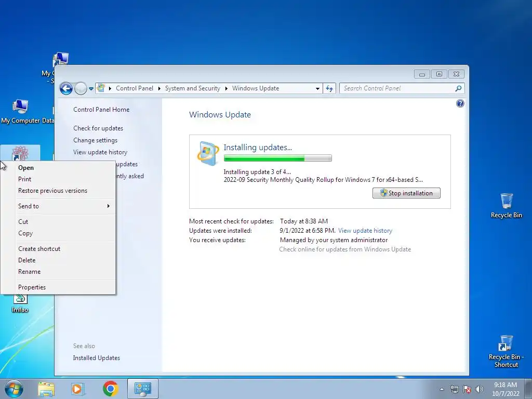The image size is (532, 399).
Task: Select Windows Update breadcrumb
Action: coord(256,88)
